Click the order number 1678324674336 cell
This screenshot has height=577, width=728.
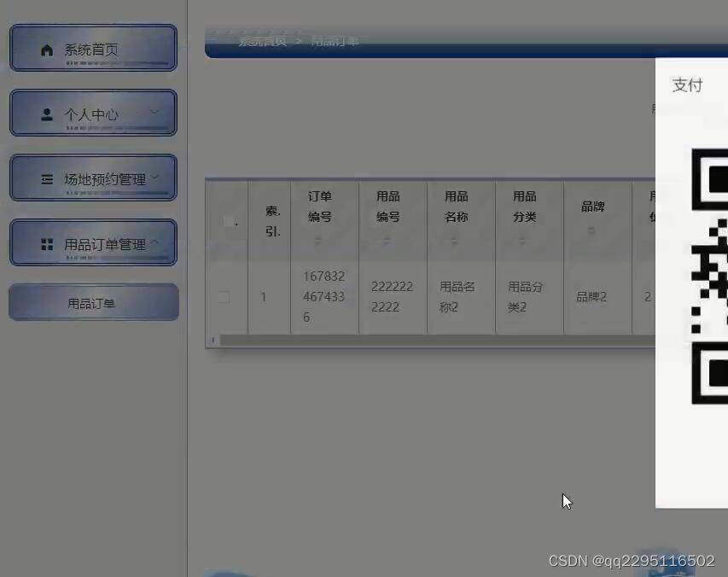(324, 297)
